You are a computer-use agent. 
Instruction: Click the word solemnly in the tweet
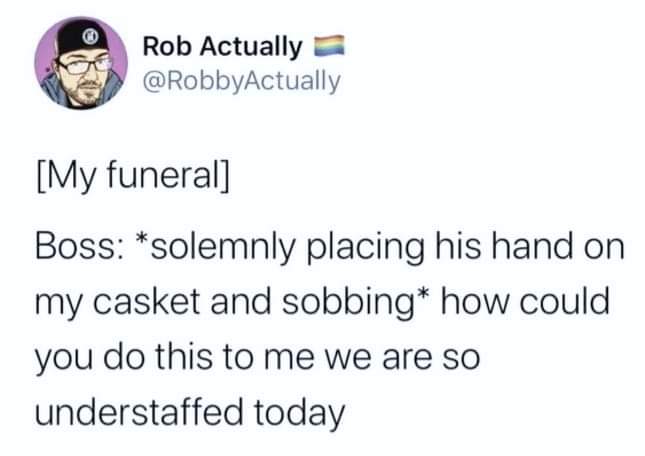coord(217,249)
